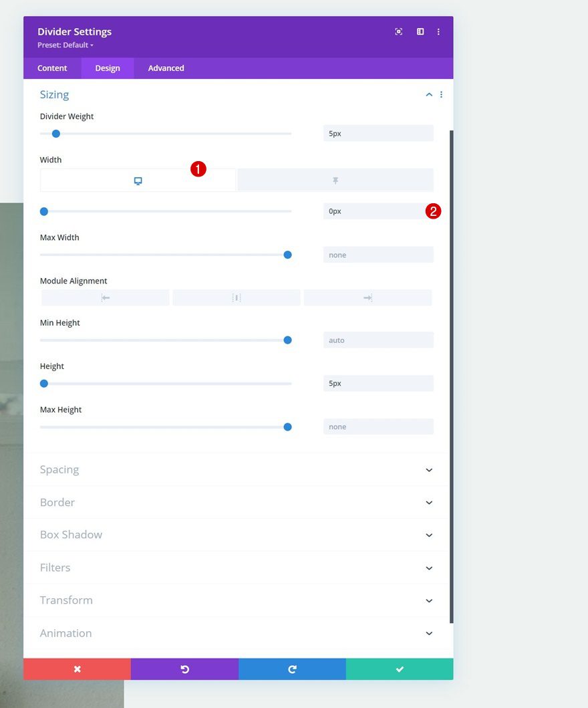Expand the Spacing section

pyautogui.click(x=236, y=469)
